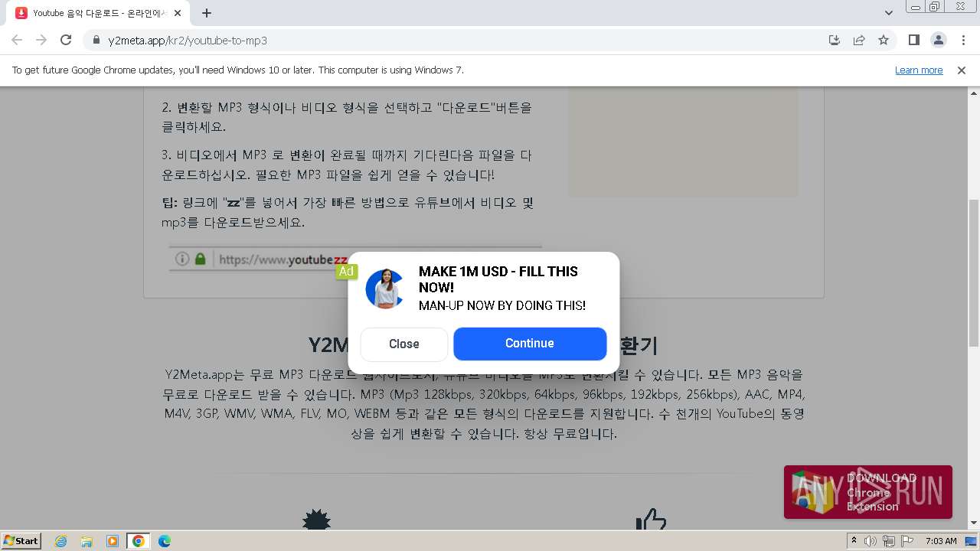Click the padlock site info icon
This screenshot has width=980, height=551.
pos(96,40)
